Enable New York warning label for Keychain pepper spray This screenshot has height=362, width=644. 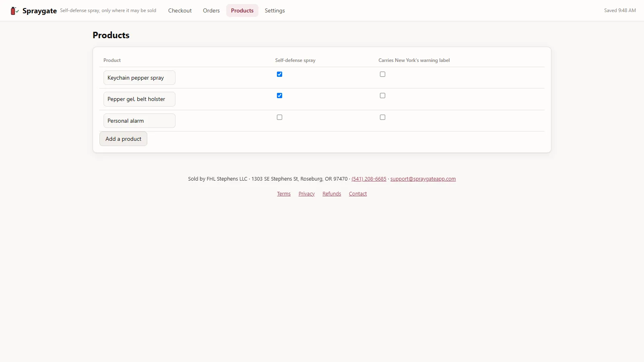(382, 74)
